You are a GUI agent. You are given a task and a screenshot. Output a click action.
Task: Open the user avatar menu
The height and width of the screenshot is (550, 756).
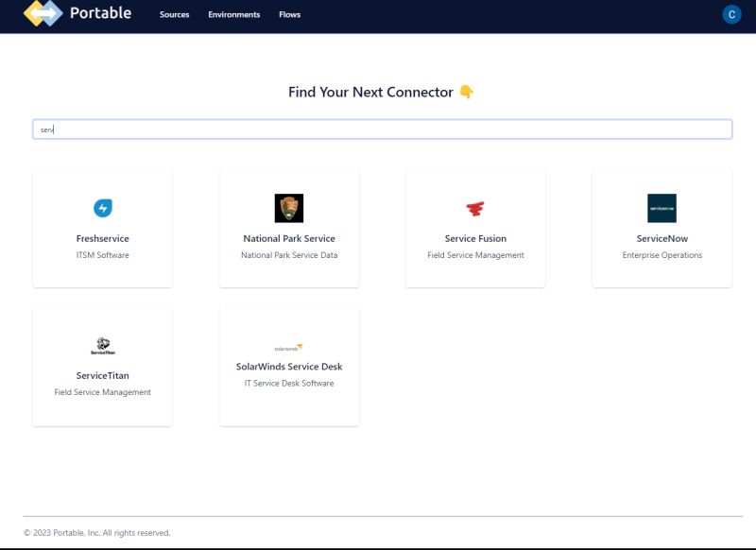[730, 14]
